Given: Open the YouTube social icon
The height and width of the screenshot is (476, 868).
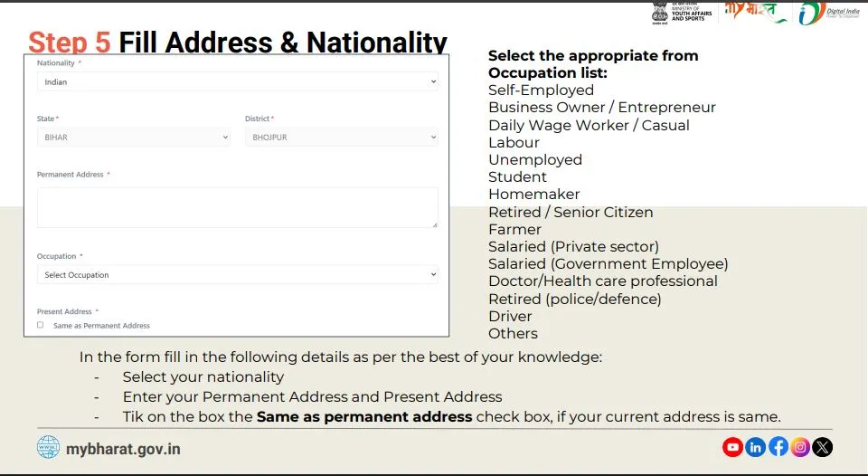Looking at the screenshot, I should 732,447.
